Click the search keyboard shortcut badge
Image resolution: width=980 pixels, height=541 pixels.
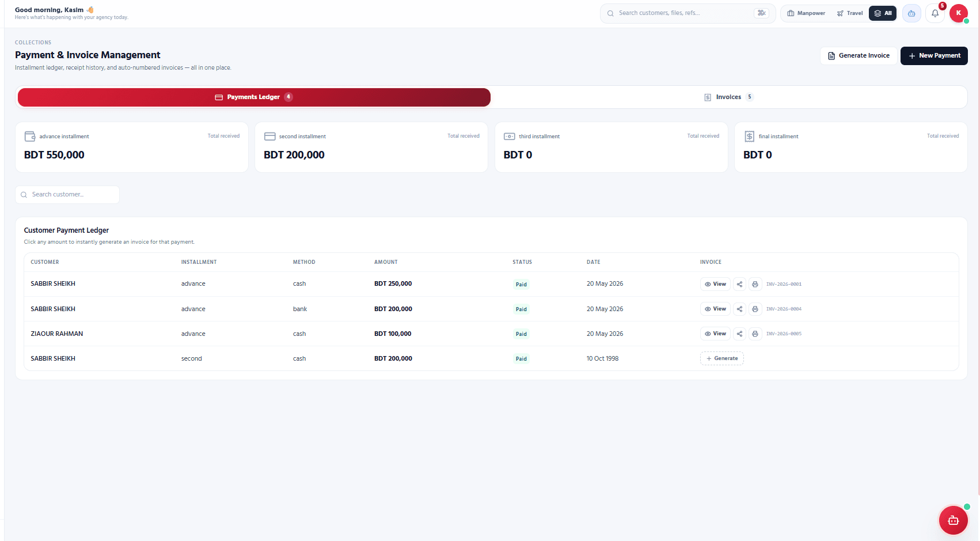click(761, 13)
